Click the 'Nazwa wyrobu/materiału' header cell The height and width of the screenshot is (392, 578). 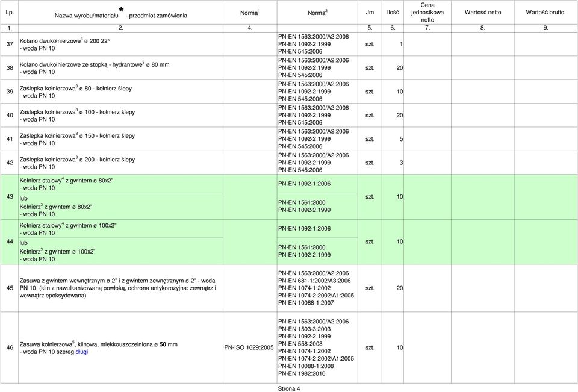click(x=120, y=13)
